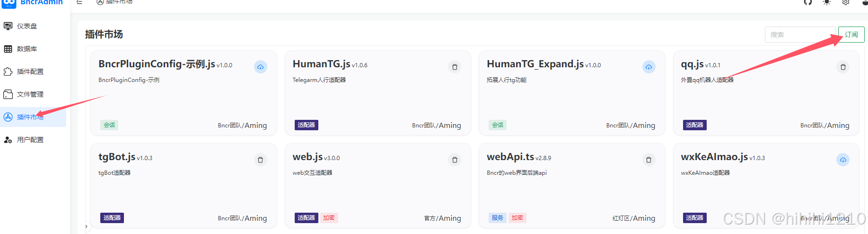Click the Telegarm人行适配器 description
The image size is (868, 234).
(x=319, y=80)
